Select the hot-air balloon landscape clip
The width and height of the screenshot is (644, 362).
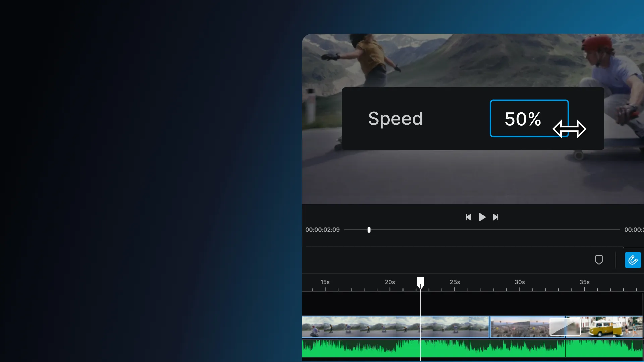[518, 327]
